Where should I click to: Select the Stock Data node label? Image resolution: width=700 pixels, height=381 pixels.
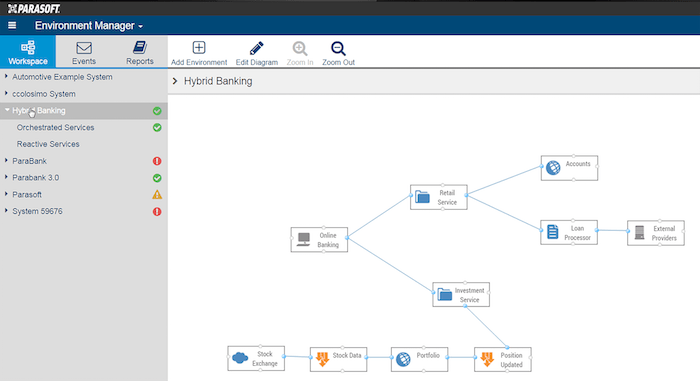[x=347, y=356]
